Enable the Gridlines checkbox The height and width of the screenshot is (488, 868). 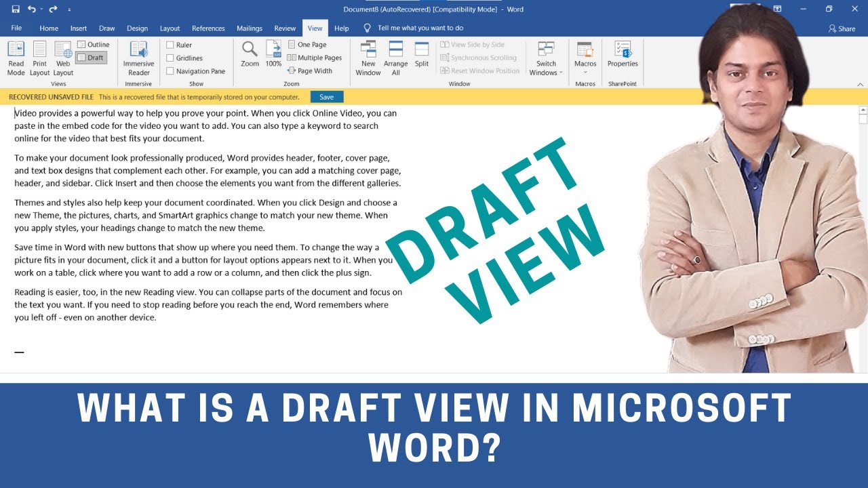click(x=170, y=58)
